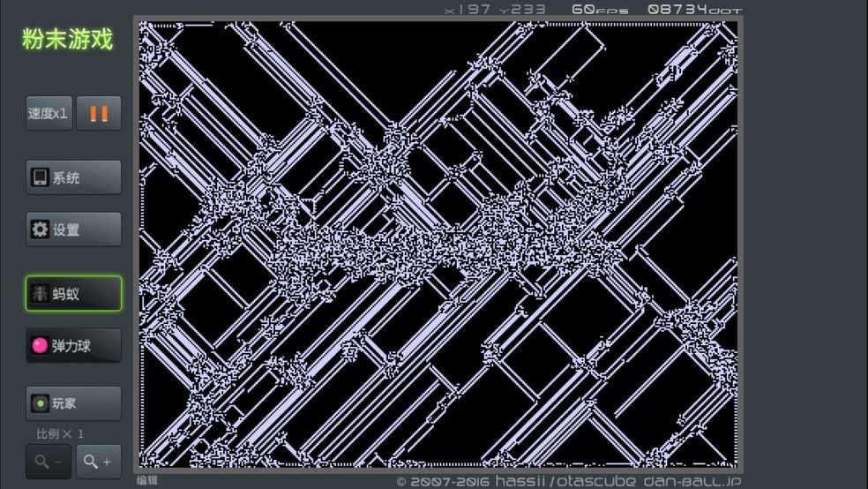The height and width of the screenshot is (489, 868).
Task: Click the 编辑 label below the canvas
Action: tap(147, 481)
